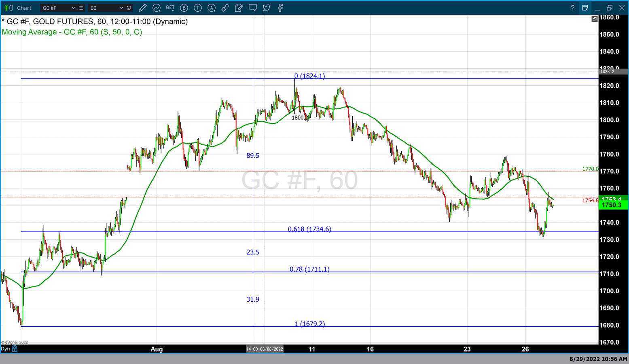Image resolution: width=629 pixels, height=364 pixels.
Task: Open the note edit icon
Action: [239, 8]
